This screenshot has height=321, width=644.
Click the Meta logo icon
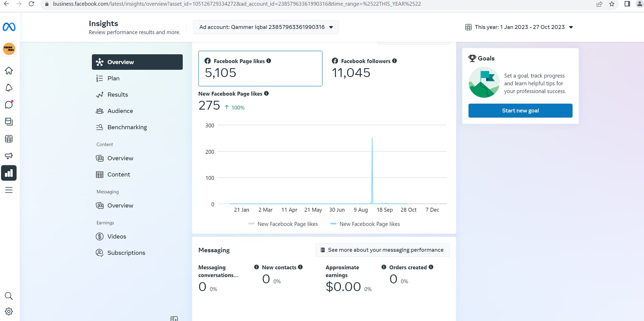[x=9, y=27]
